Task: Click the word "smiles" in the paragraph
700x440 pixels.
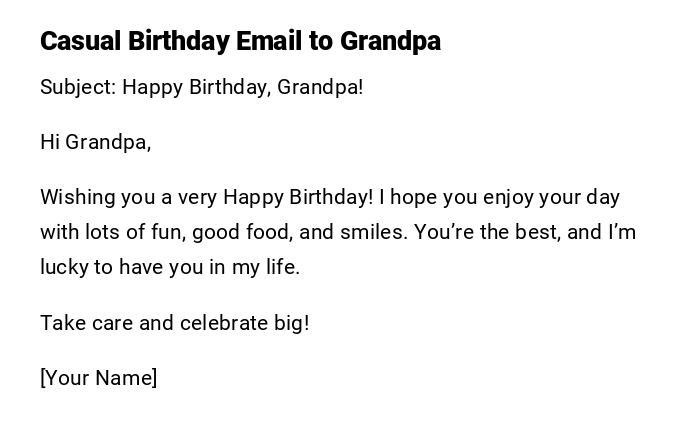Action: (373, 232)
